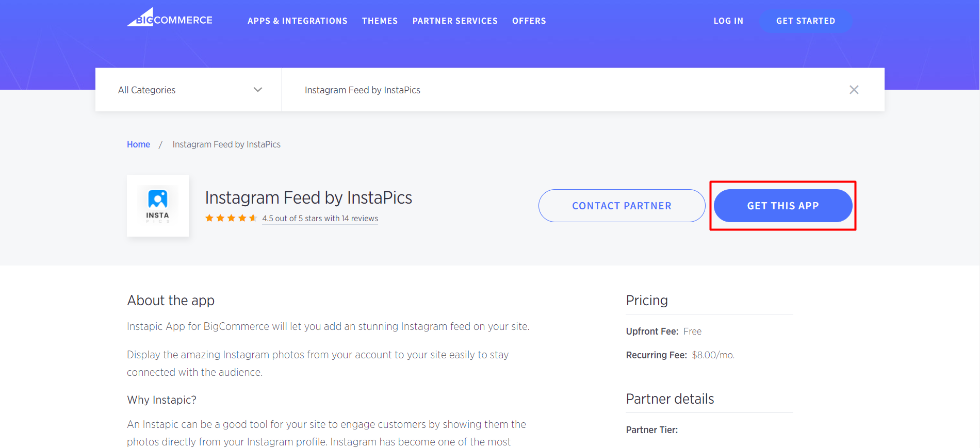Click the BigCommerce logo

click(x=170, y=18)
